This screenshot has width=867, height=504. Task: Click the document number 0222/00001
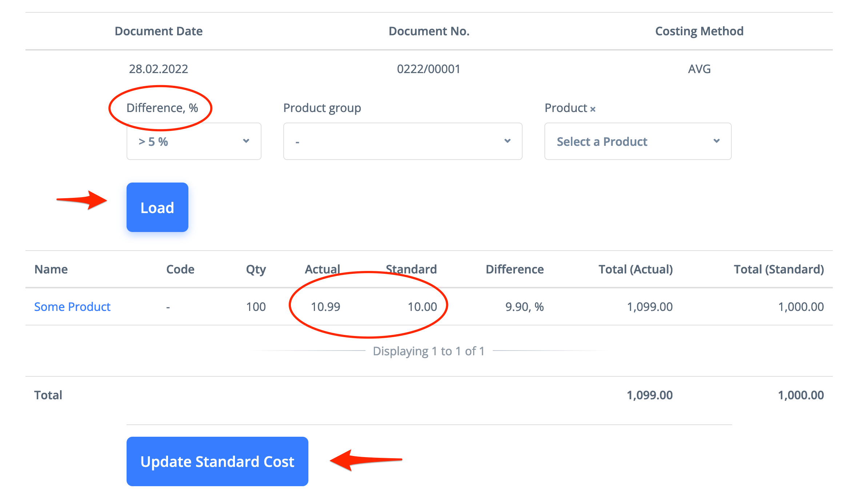[428, 69]
